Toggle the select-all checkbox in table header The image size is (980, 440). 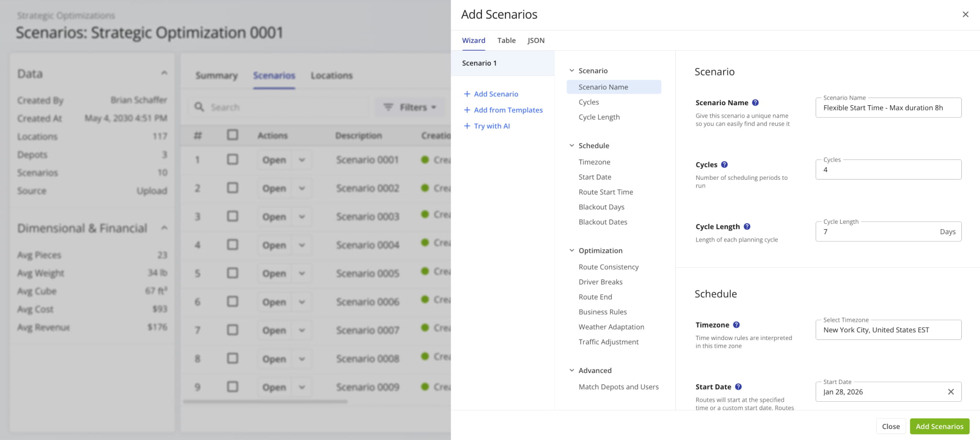pos(233,135)
